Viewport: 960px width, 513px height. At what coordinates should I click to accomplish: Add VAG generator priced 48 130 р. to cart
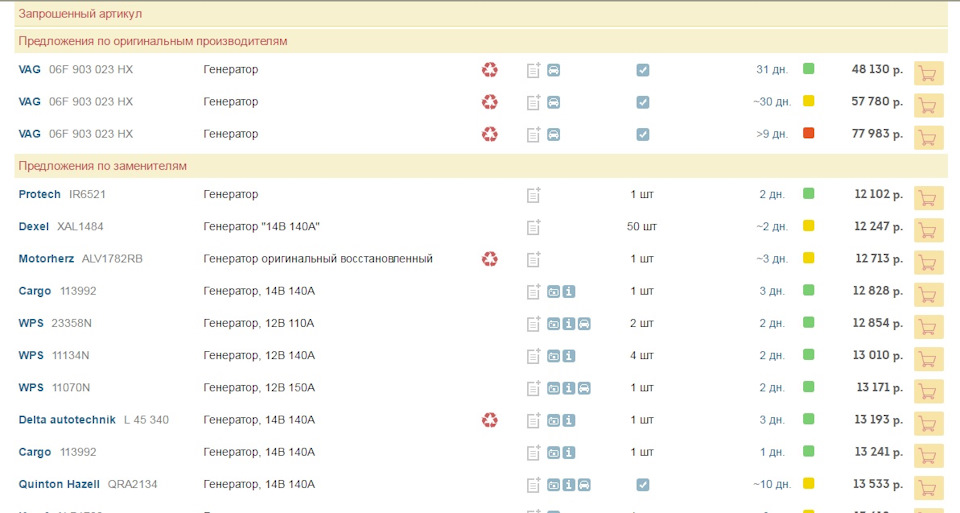928,73
